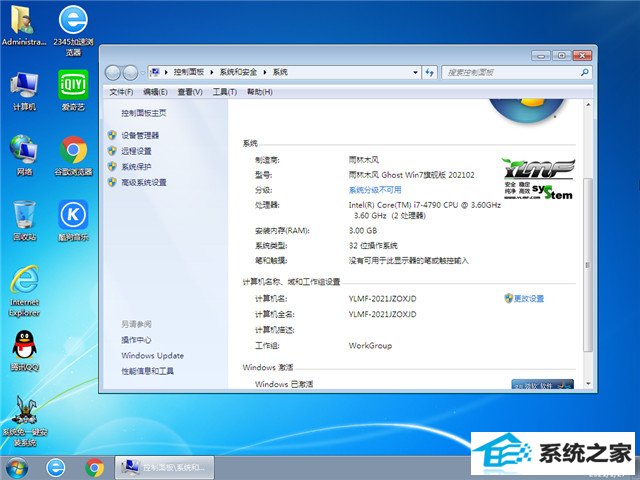Screen dimensions: 640x480
Task: Launch 谷歌浏览器 Chrome desktop icon
Action: (x=73, y=155)
